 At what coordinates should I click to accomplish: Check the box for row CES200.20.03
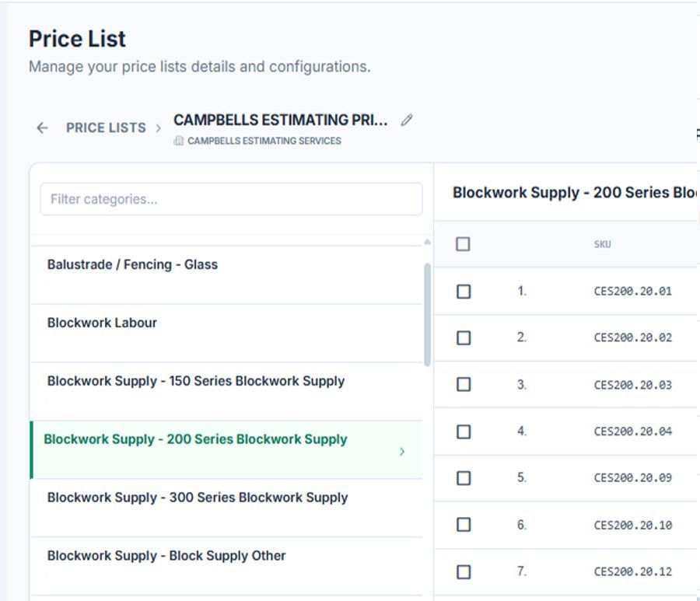[464, 384]
